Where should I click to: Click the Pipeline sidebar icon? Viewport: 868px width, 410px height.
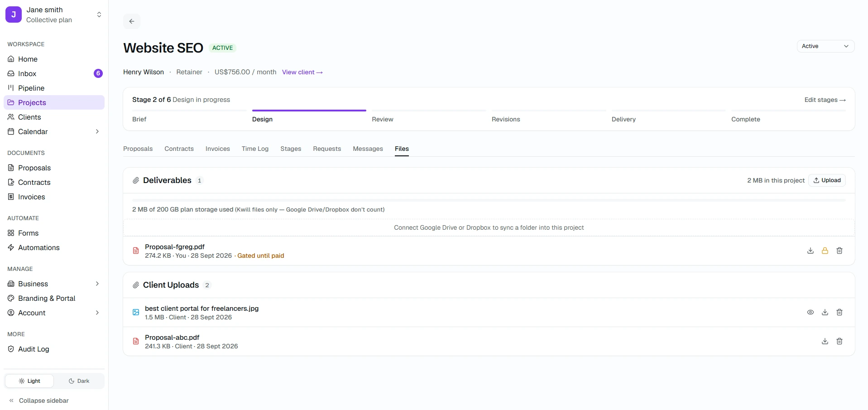click(11, 88)
